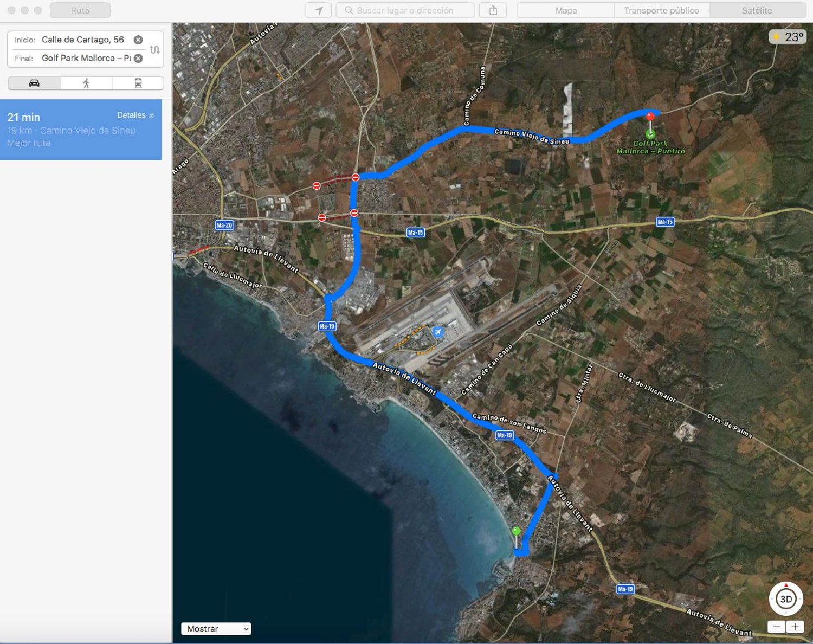Image resolution: width=813 pixels, height=644 pixels.
Task: Expand route Detalles
Action: pos(135,115)
